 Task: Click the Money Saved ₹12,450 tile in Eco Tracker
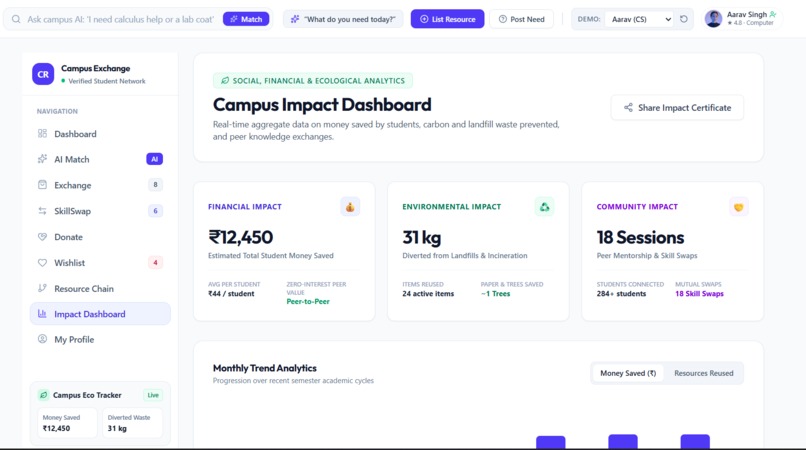[67, 423]
